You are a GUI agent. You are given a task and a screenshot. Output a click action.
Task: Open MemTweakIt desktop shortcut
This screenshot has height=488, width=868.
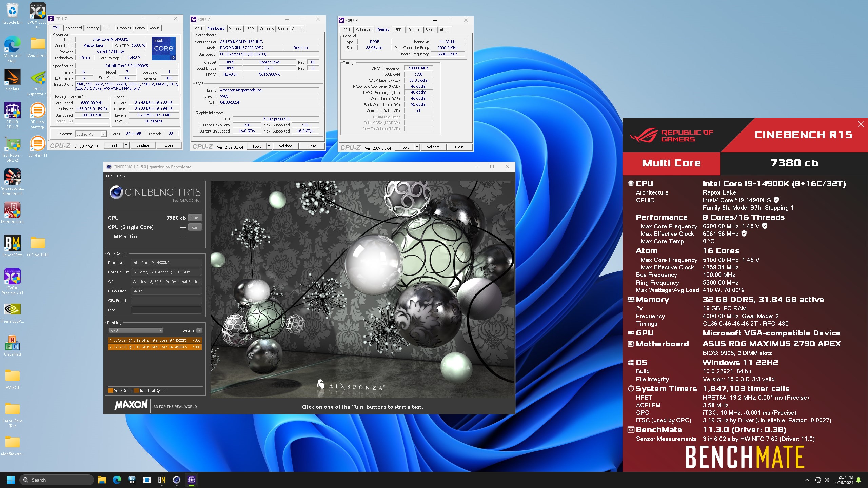[12, 213]
